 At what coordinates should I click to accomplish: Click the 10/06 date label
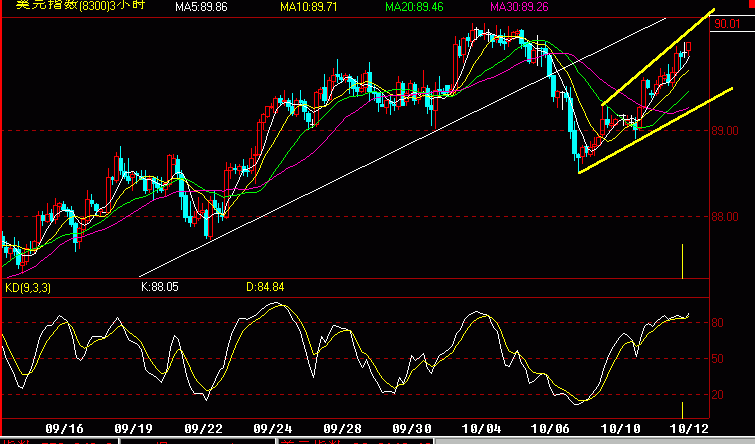(x=550, y=429)
